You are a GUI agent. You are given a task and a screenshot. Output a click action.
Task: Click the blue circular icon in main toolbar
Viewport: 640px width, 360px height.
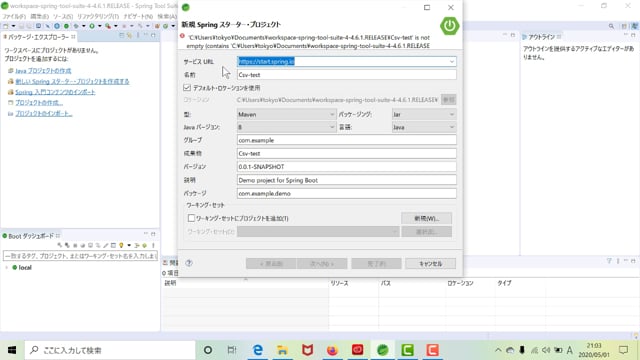pyautogui.click(x=57, y=26)
